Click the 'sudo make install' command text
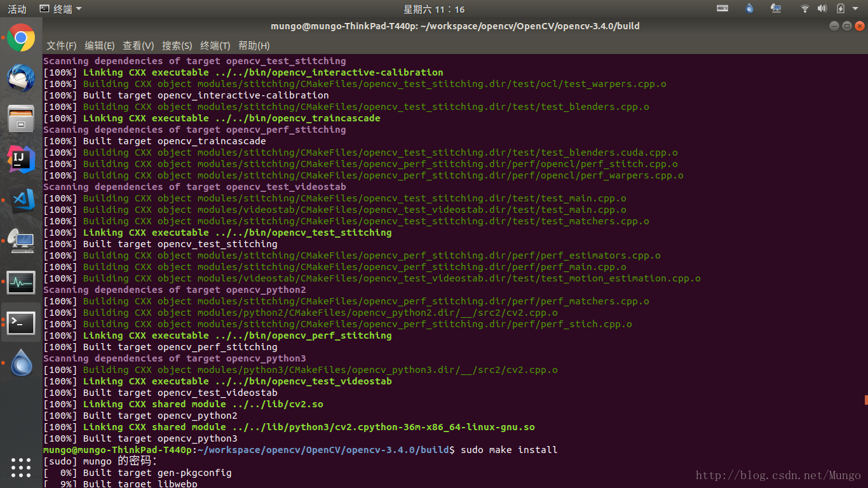This screenshot has height=488, width=868. click(x=509, y=450)
